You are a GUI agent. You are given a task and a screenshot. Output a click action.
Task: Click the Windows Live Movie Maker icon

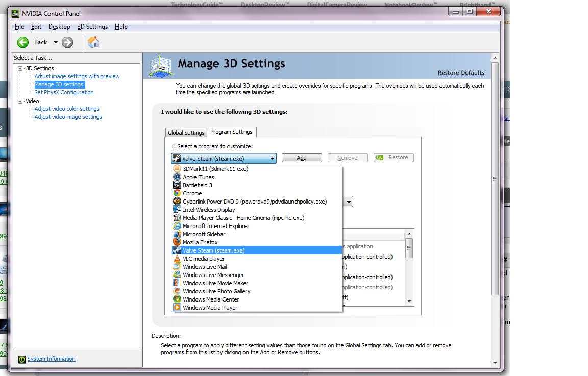coord(177,283)
